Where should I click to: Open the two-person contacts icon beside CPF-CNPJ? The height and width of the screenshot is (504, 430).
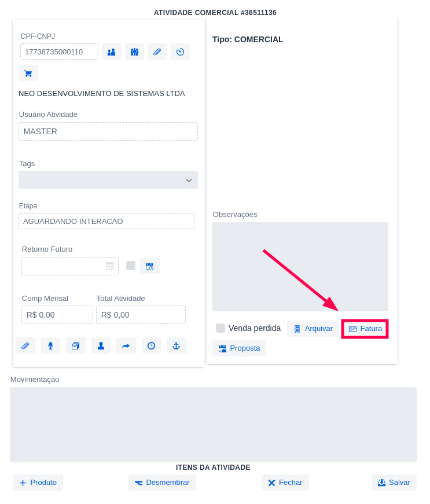point(111,52)
